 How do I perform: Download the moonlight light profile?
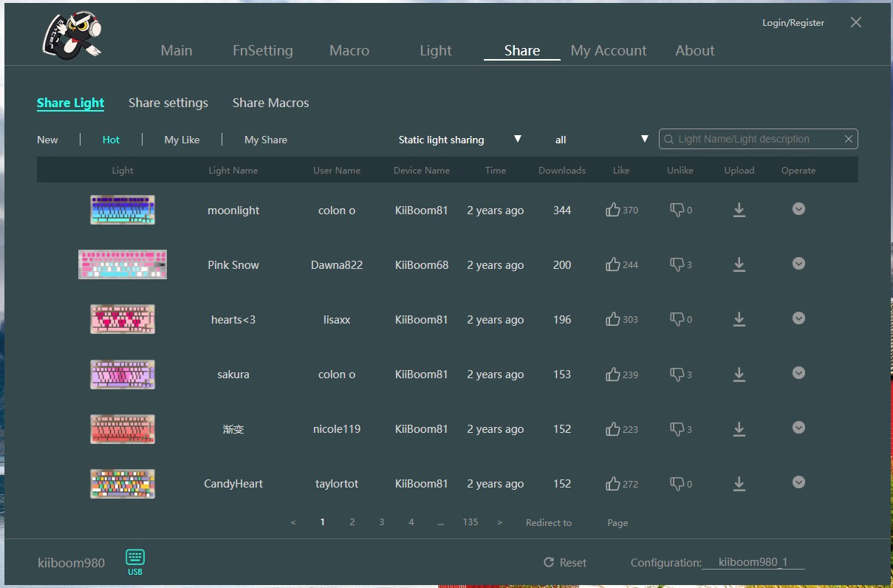point(739,211)
